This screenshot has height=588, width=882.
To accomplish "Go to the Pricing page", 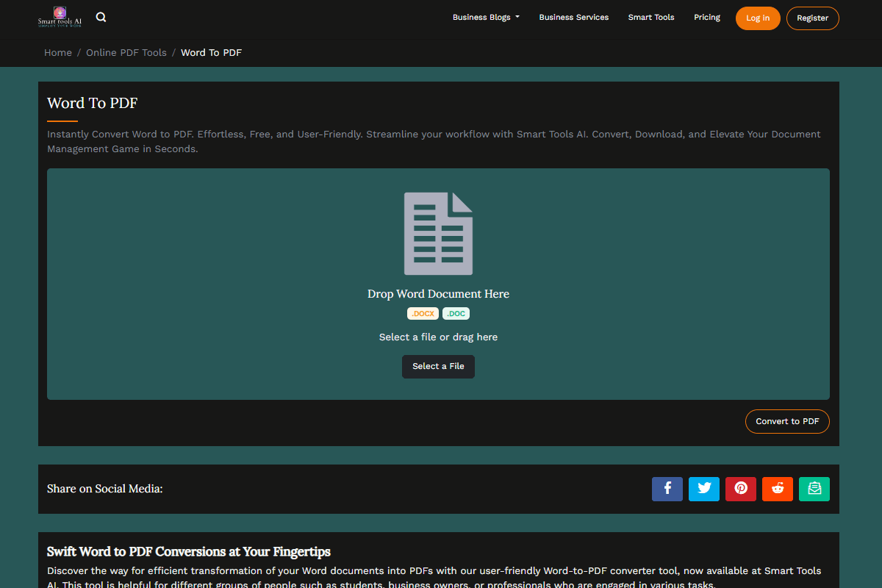I will (x=707, y=18).
